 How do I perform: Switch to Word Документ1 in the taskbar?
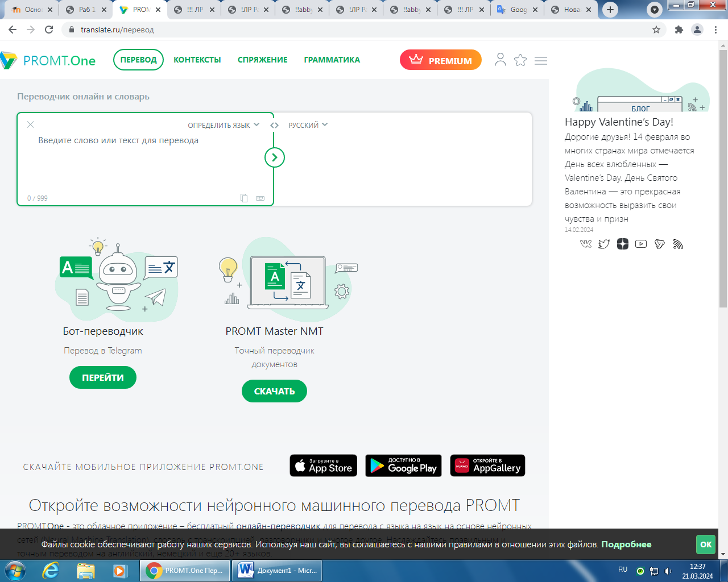coord(278,571)
